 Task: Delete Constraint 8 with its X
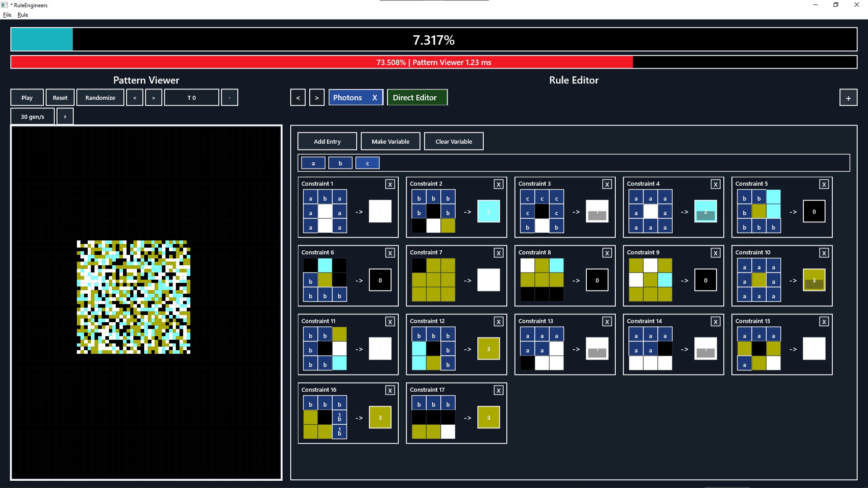pos(607,253)
